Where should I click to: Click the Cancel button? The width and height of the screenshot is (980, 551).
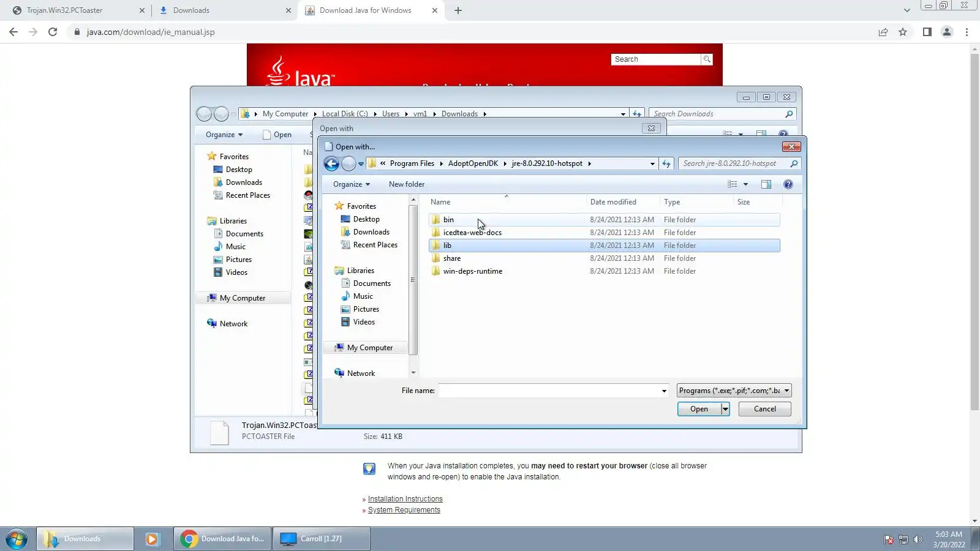pyautogui.click(x=765, y=409)
